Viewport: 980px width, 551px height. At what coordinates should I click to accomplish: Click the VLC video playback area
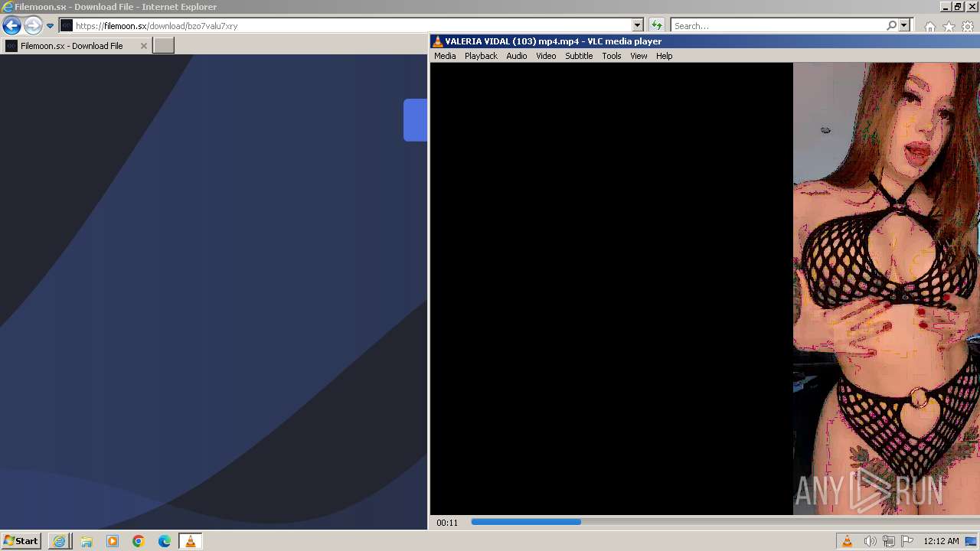(704, 289)
